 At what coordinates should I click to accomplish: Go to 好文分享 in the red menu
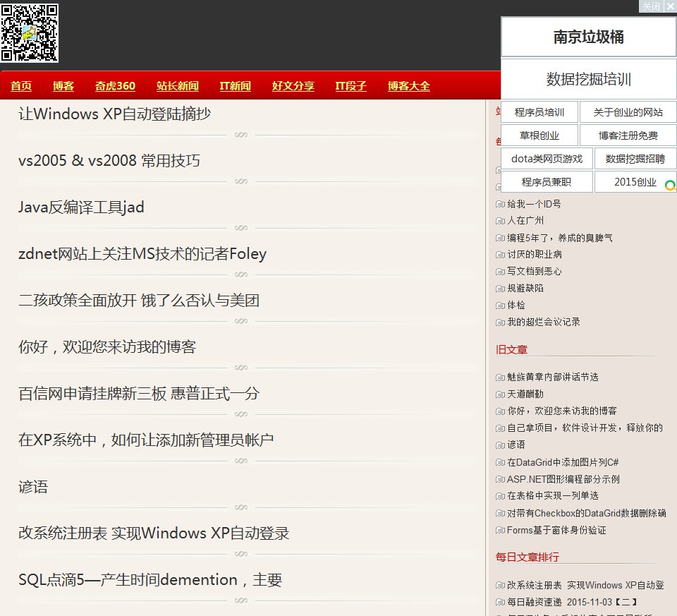(293, 86)
